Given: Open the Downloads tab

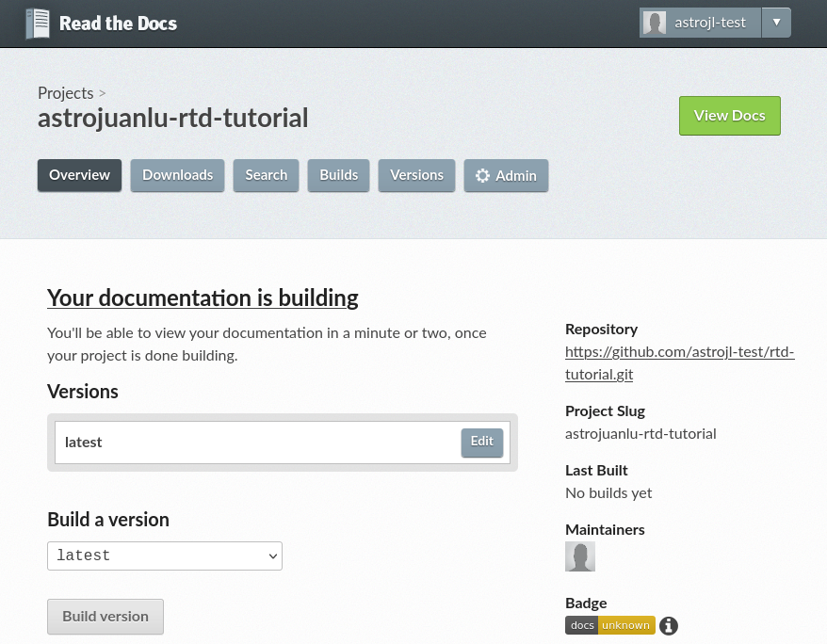Looking at the screenshot, I should coord(178,175).
